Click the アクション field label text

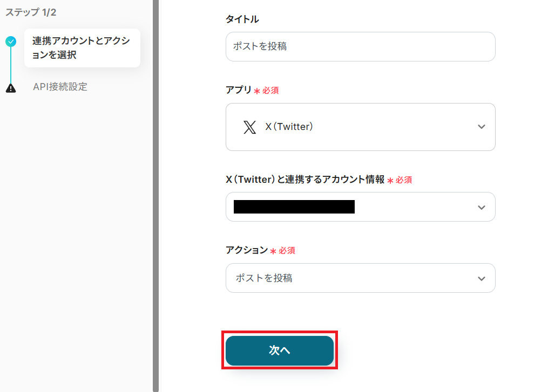[x=246, y=250]
